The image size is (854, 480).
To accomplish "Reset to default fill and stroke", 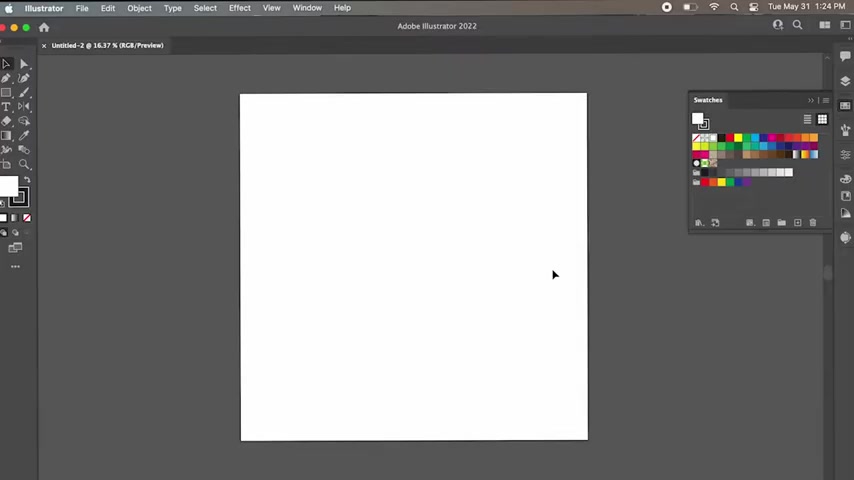I will click(3, 204).
